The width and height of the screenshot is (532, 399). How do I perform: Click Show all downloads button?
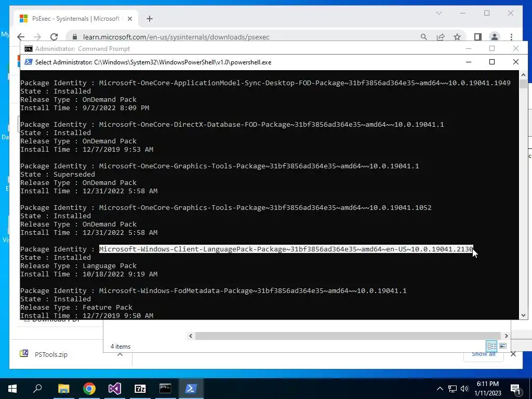(x=484, y=354)
